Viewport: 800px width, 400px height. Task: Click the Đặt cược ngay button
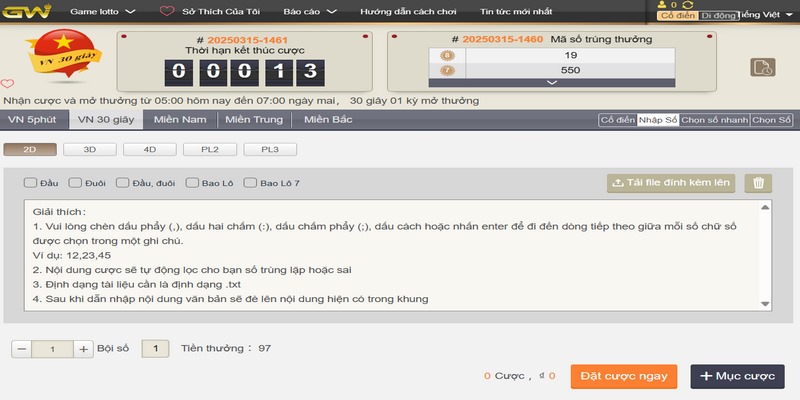pyautogui.click(x=624, y=376)
